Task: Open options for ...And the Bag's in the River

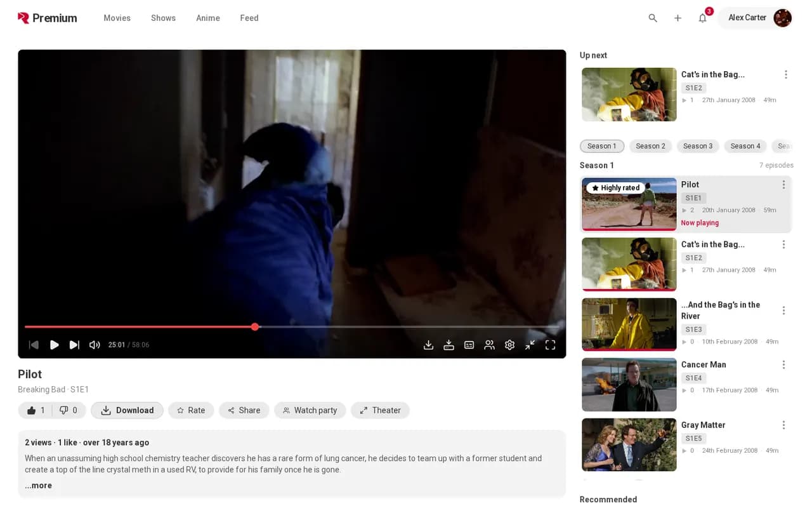Action: pos(784,311)
